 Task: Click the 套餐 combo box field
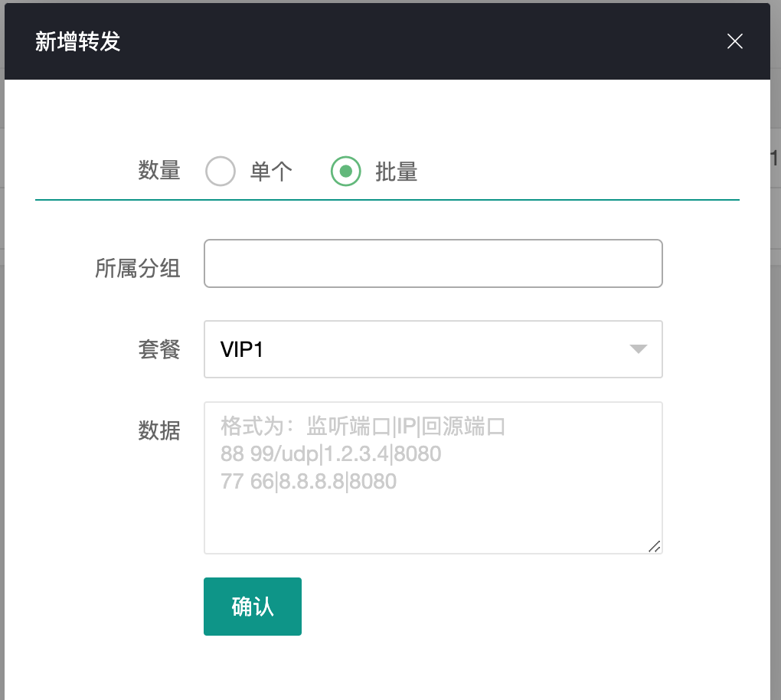[433, 349]
